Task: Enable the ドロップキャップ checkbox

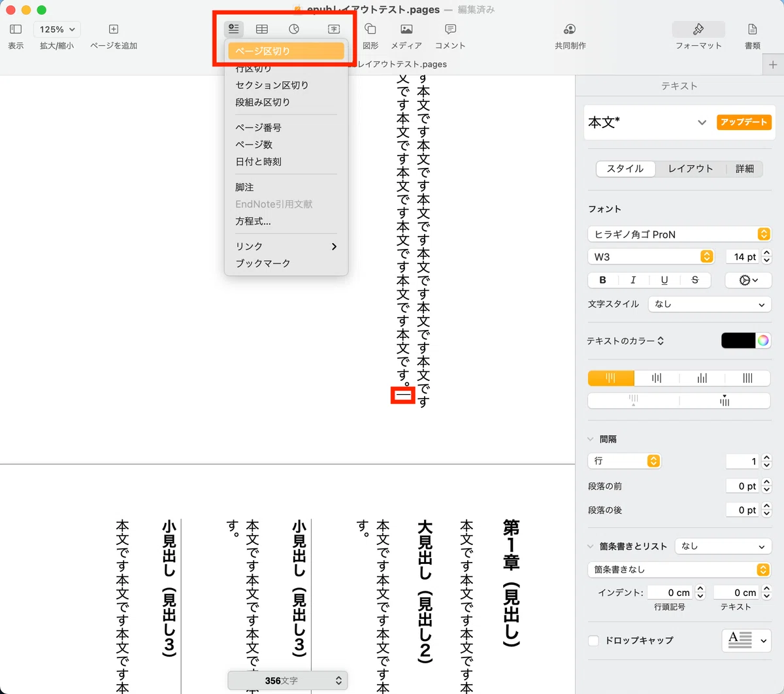Action: point(594,640)
